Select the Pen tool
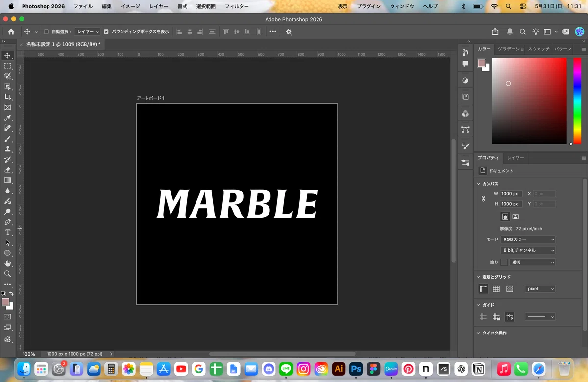This screenshot has width=588, height=382. pyautogui.click(x=7, y=222)
